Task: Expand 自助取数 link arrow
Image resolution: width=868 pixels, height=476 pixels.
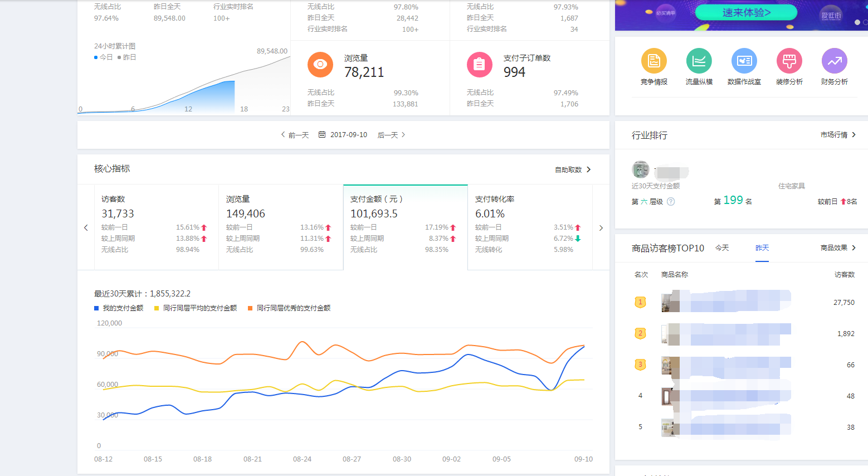Action: [x=589, y=169]
